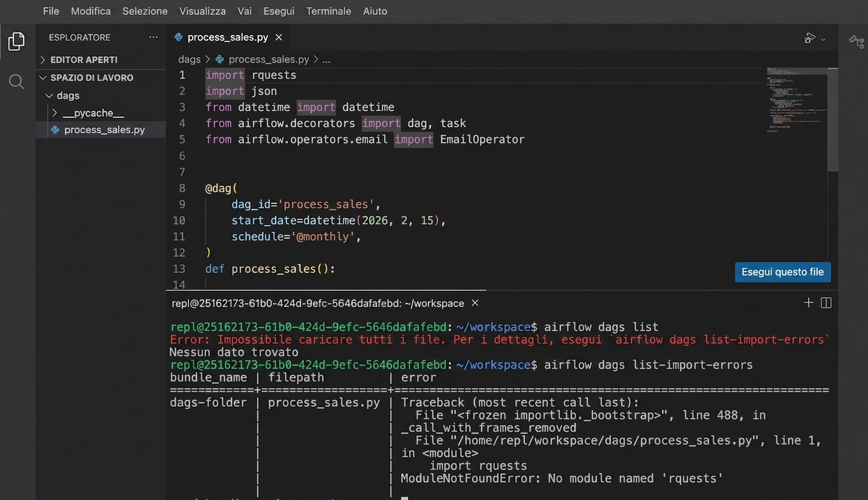
Task: Click the 'import json' code line
Action: (241, 91)
